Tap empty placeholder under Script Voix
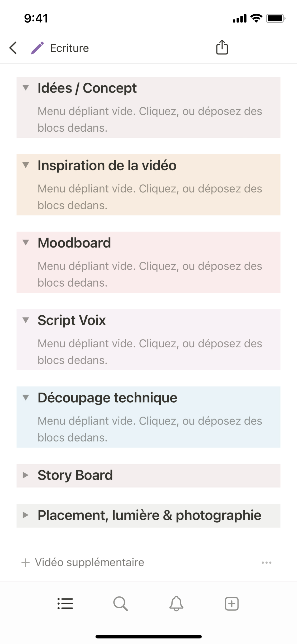The width and height of the screenshot is (297, 644). click(x=150, y=352)
